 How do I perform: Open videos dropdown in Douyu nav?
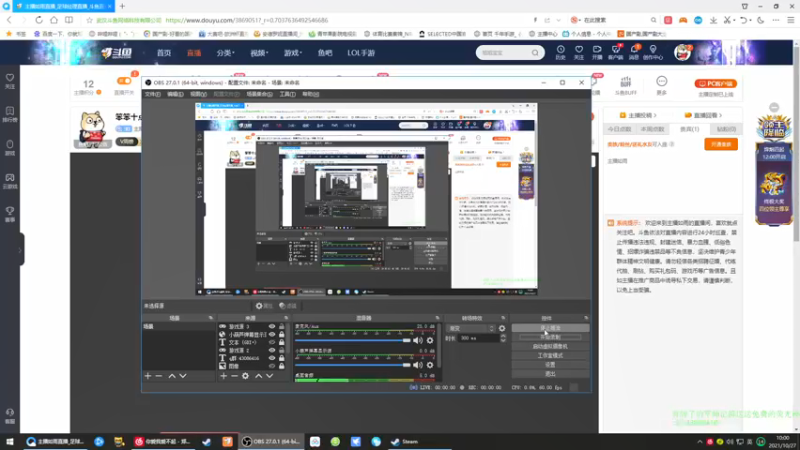point(259,53)
